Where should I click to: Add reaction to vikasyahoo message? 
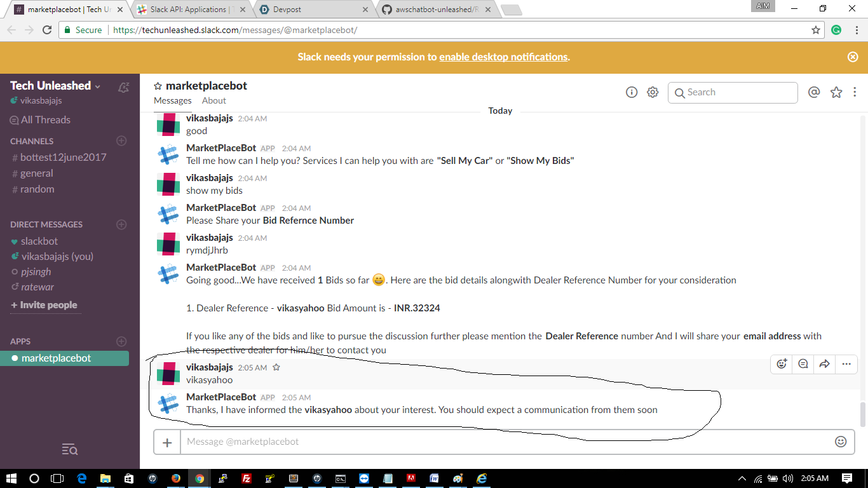pos(782,364)
